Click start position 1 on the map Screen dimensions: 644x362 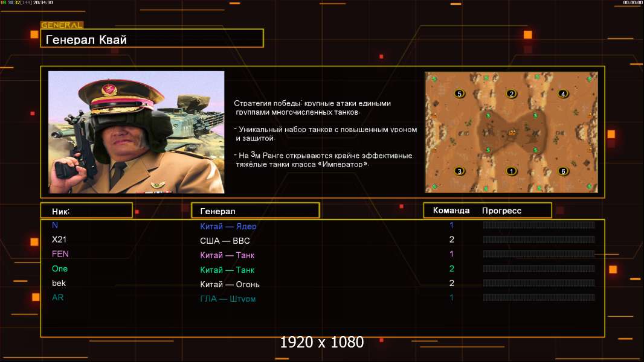pyautogui.click(x=512, y=171)
